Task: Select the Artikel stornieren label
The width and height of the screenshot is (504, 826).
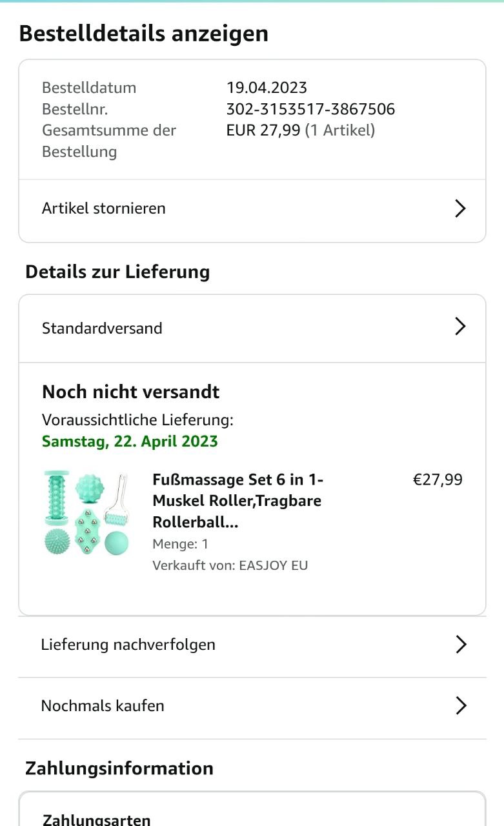Action: coord(104,208)
